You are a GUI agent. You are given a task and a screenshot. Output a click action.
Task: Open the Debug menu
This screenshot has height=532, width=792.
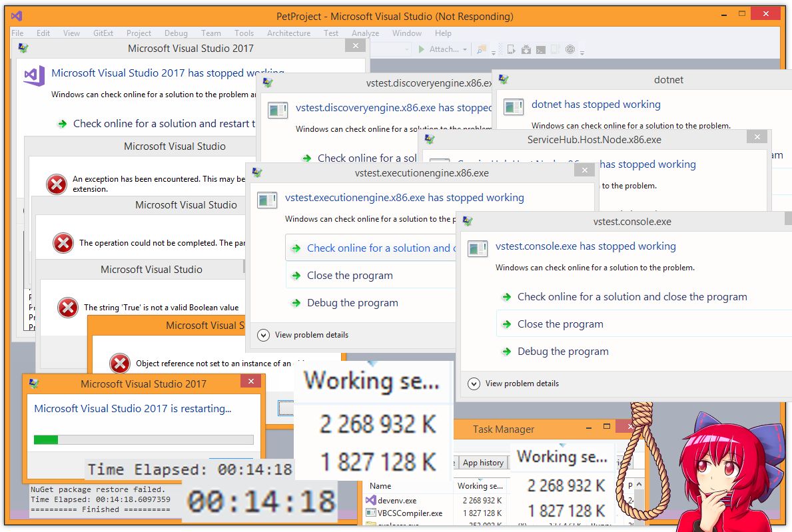175,33
